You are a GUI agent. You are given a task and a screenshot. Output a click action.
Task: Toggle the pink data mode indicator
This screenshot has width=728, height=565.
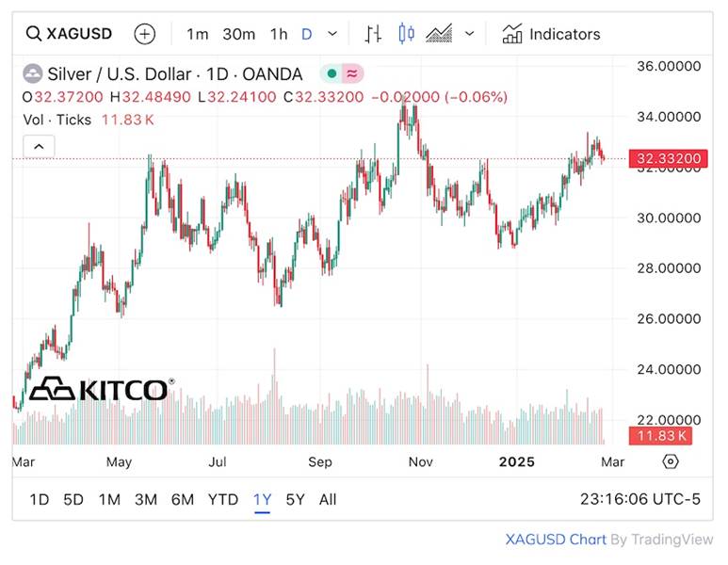tap(351, 73)
